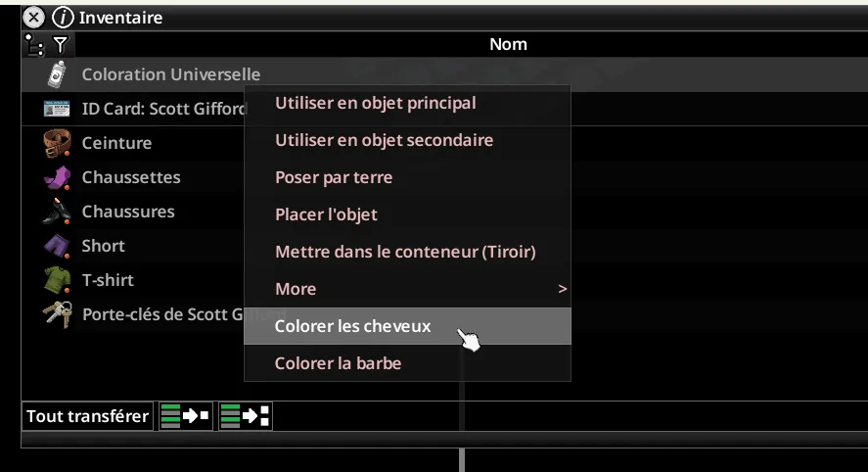
Task: Click the filter funnel icon
Action: tap(61, 44)
